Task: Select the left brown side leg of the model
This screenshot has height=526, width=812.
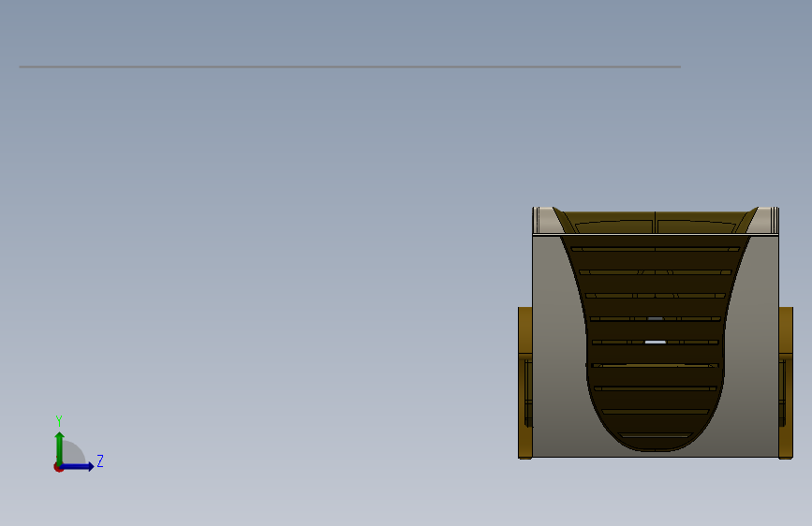Action: 525,383
